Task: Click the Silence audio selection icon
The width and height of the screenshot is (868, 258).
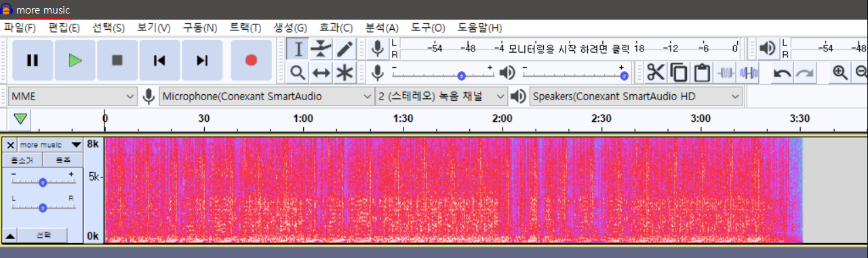Action: [x=749, y=72]
